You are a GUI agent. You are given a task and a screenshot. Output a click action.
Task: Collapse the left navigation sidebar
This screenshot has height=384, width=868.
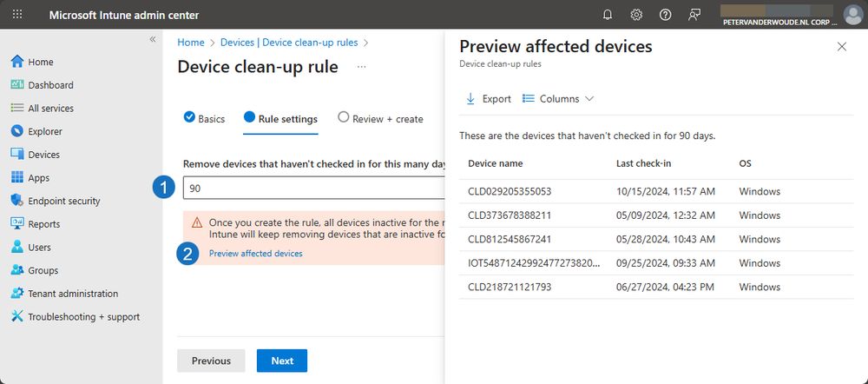[153, 39]
